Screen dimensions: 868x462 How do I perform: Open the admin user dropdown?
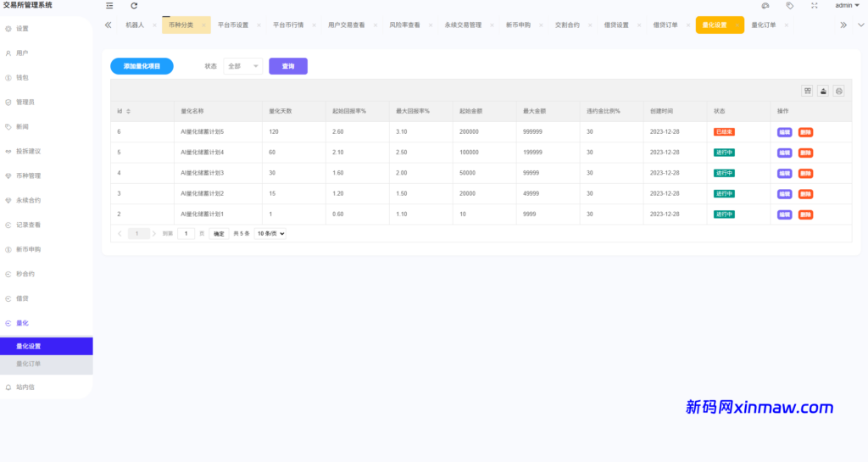(847, 5)
